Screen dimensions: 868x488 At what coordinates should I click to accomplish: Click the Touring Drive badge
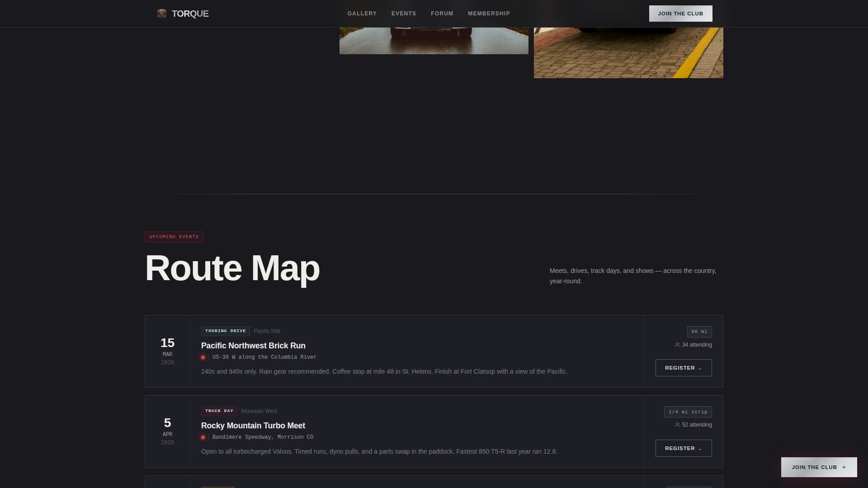(225, 331)
